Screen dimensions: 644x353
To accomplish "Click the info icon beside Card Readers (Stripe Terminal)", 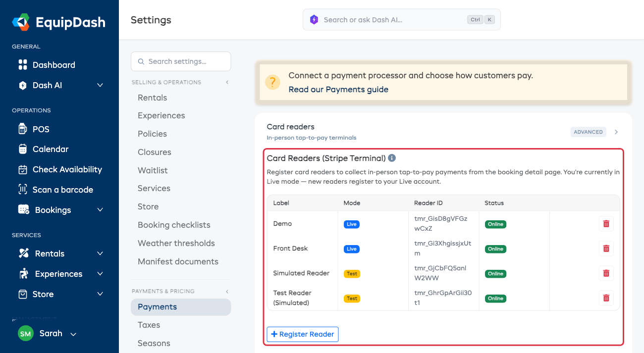I will [x=392, y=158].
